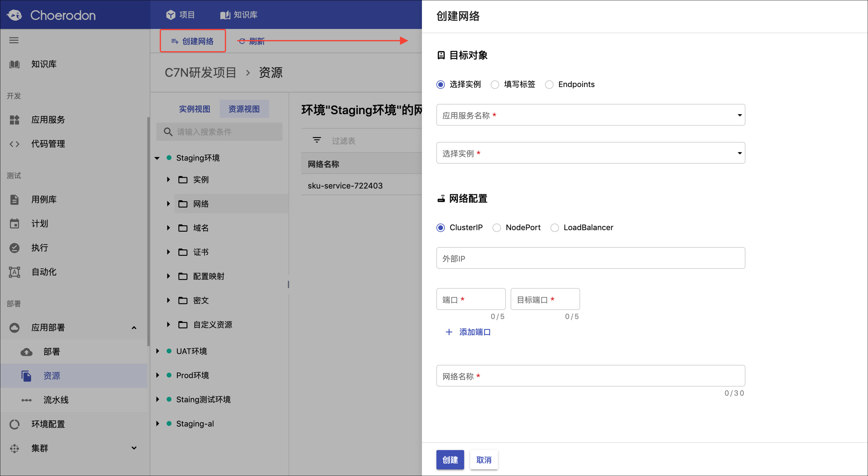Open 流水线 pipeline icon
Viewport: 868px width, 476px height.
(x=26, y=400)
